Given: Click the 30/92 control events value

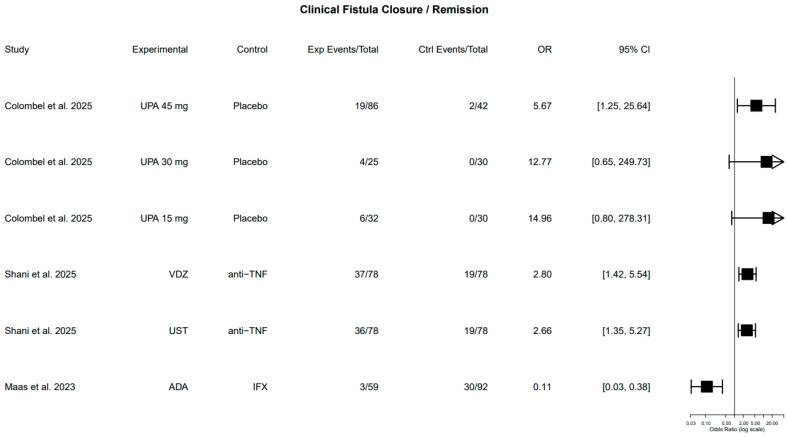Looking at the screenshot, I should pos(475,387).
